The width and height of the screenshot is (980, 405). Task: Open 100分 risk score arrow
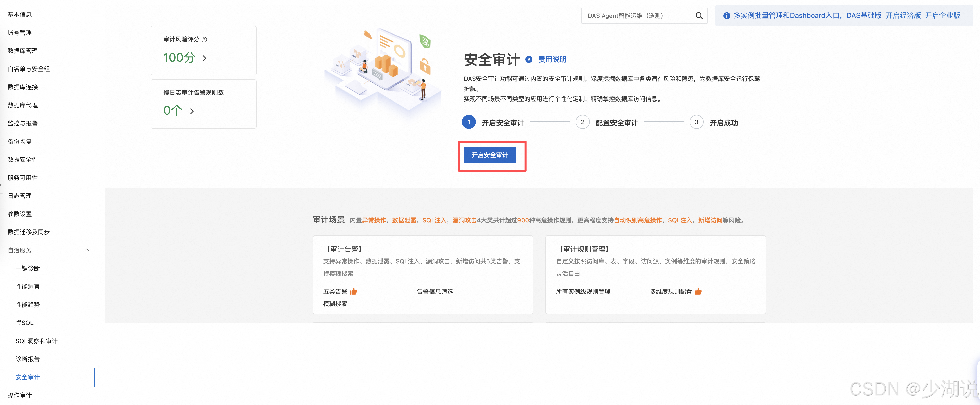pyautogui.click(x=205, y=58)
